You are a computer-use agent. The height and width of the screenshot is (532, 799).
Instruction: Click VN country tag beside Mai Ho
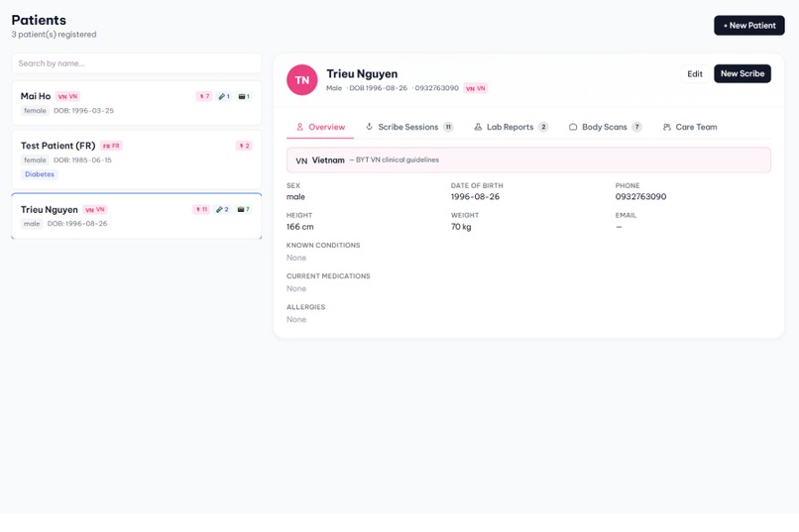coord(67,96)
